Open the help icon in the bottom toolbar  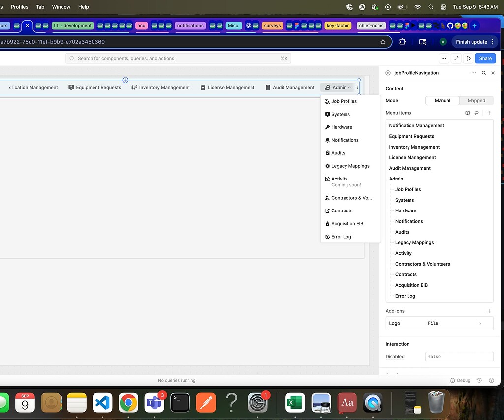click(x=491, y=380)
